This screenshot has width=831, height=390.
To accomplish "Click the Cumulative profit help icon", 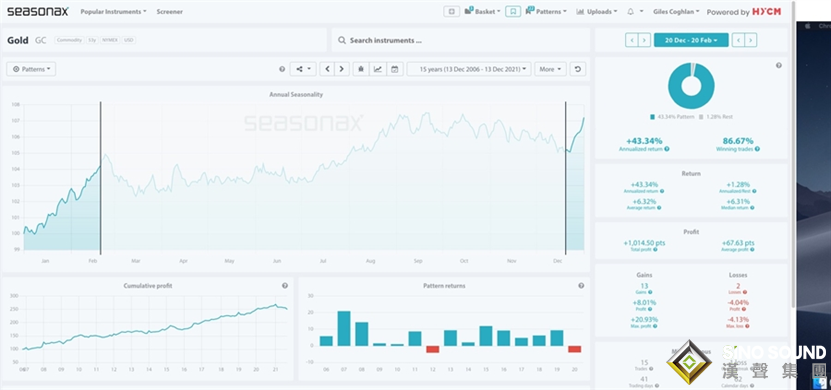I will tap(285, 286).
